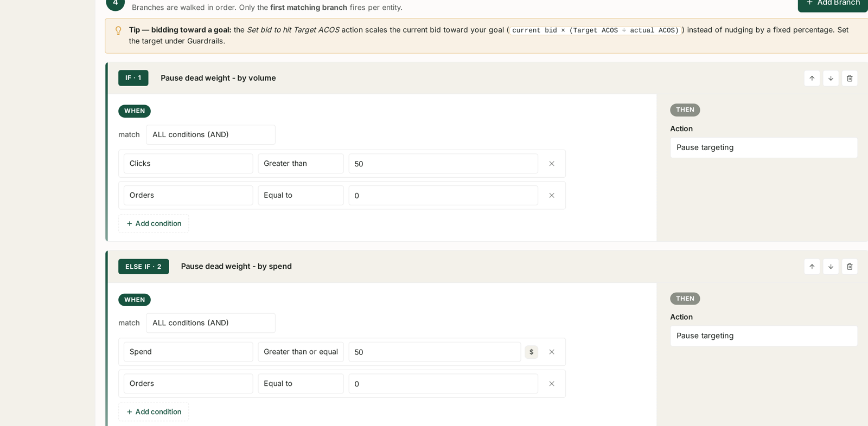Viewport: 868px width, 426px height.
Task: Move 'Pause dead weight - by volume' branch up
Action: pos(812,78)
